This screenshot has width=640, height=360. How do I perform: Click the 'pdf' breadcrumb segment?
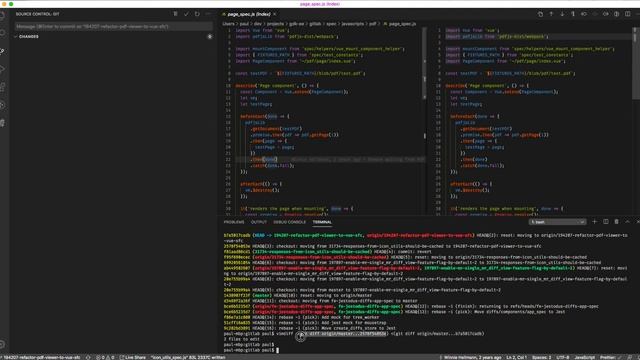[x=372, y=24]
